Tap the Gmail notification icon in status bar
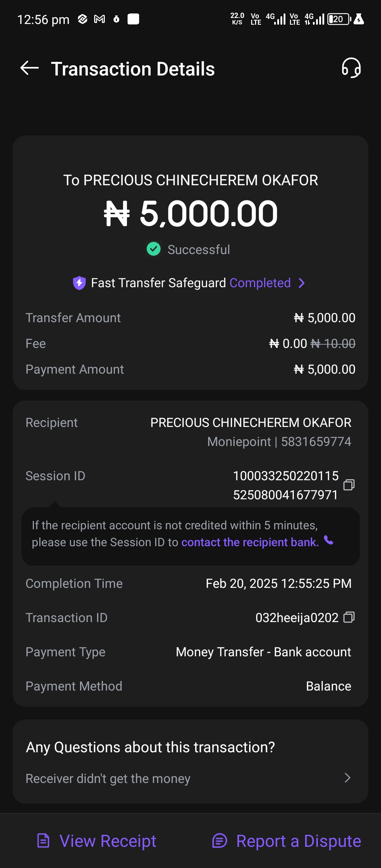This screenshot has height=868, width=381. click(x=99, y=19)
